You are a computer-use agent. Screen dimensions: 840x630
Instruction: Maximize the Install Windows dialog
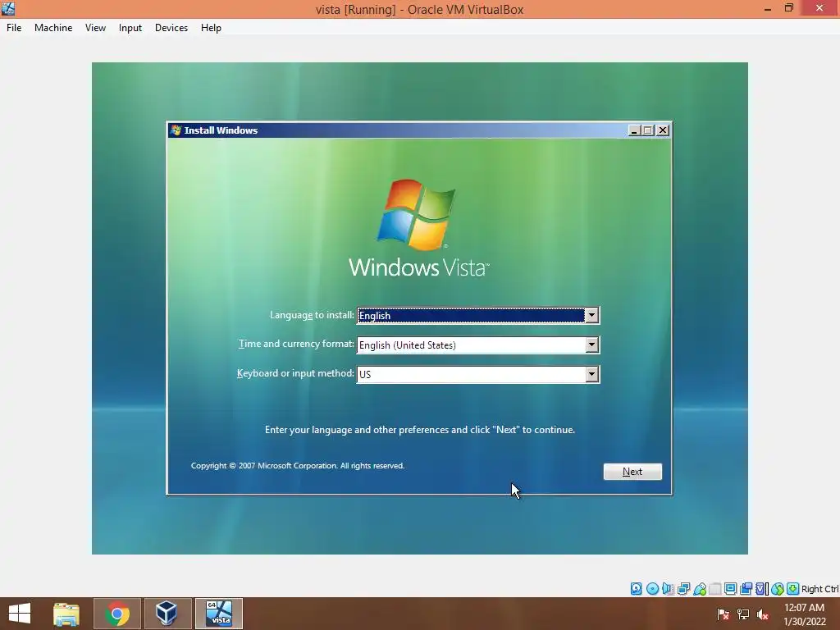click(x=648, y=130)
